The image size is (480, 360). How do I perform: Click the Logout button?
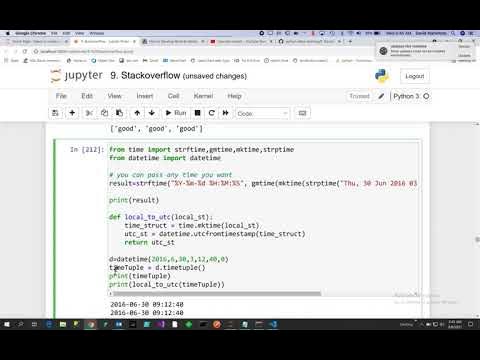click(x=415, y=76)
